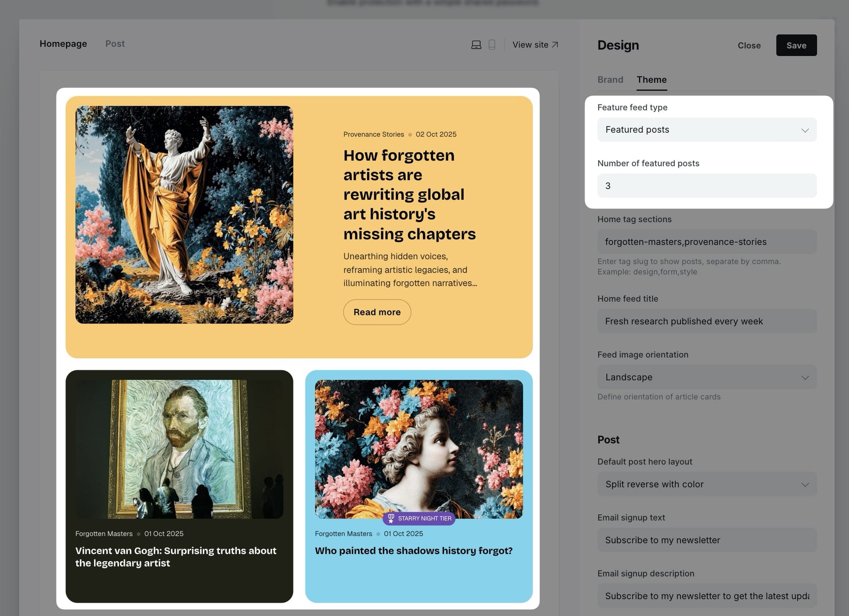The width and height of the screenshot is (849, 616).
Task: Open the Feed image orientation dropdown
Action: (x=706, y=377)
